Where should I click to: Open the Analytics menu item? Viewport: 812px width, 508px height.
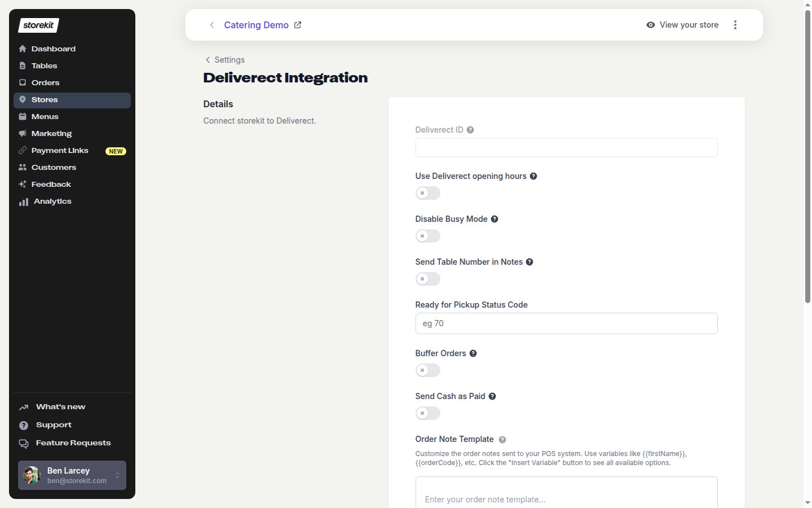click(72, 202)
